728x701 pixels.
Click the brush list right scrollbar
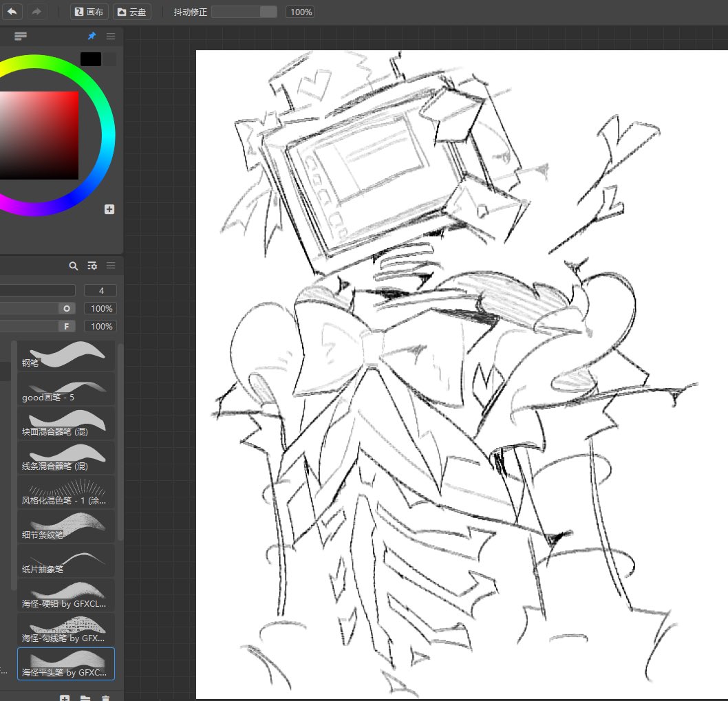[x=120, y=442]
